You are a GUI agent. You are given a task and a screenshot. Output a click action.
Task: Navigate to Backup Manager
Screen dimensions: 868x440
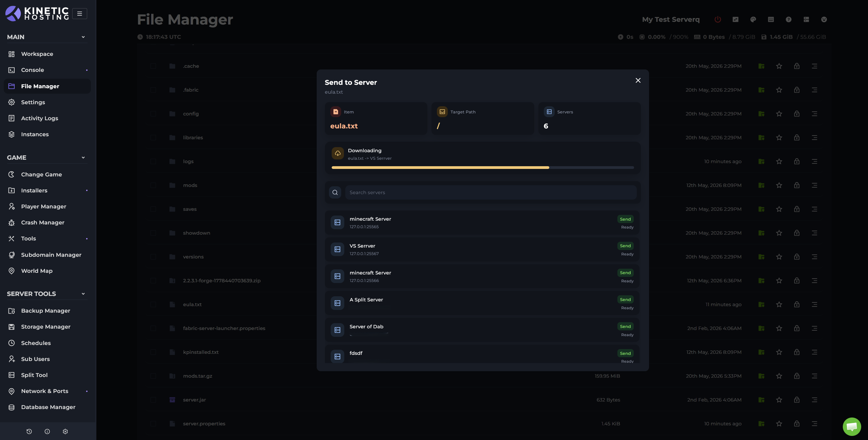tap(47, 311)
